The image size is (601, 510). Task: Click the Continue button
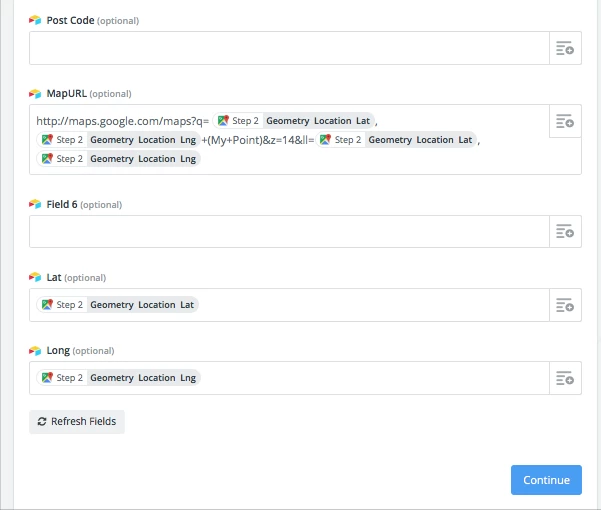point(546,480)
